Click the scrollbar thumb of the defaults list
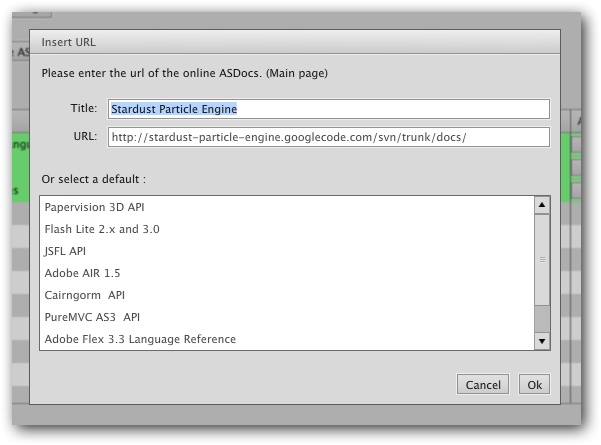 [542, 319]
